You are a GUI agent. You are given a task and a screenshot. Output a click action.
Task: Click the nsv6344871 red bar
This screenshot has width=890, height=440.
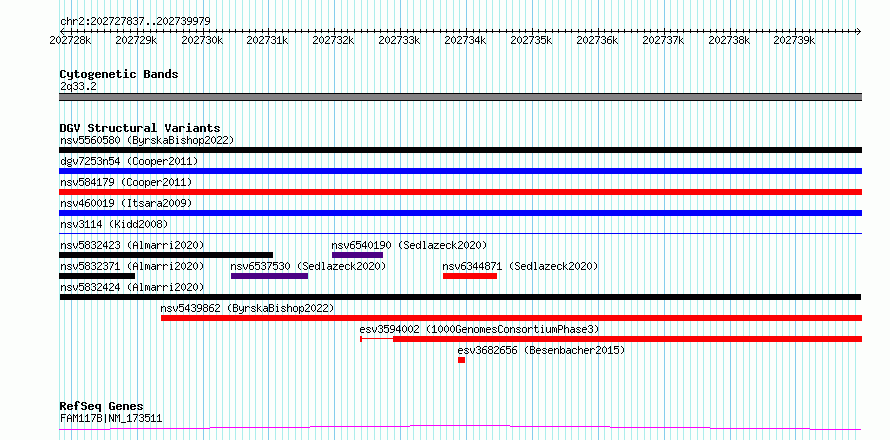coord(470,276)
